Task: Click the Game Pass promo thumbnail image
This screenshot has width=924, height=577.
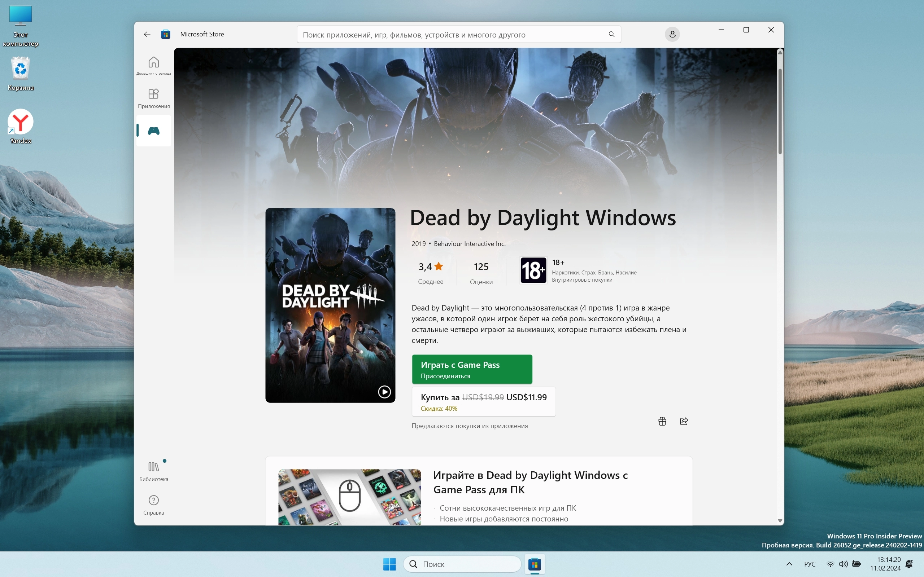Action: point(349,497)
